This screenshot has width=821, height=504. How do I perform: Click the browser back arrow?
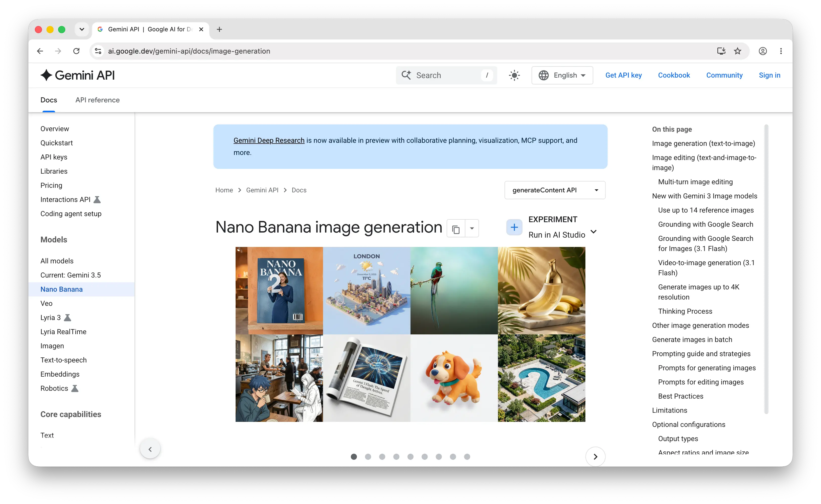[x=40, y=51]
